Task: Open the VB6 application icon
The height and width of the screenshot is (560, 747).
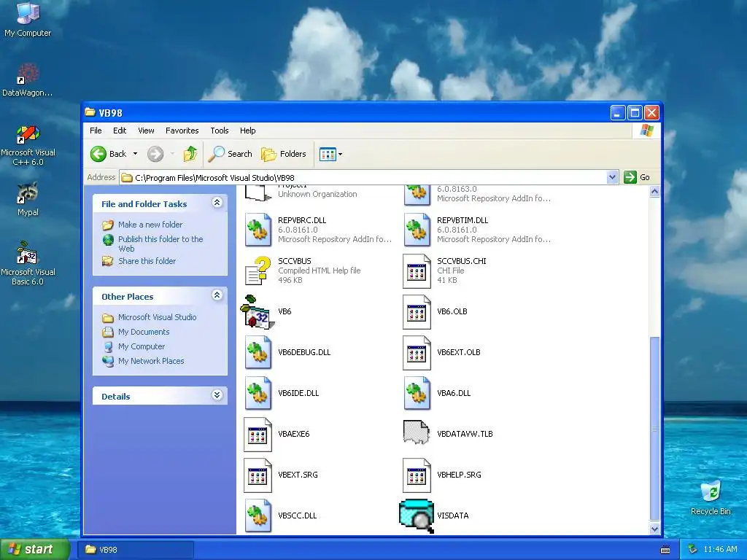Action: point(258,312)
